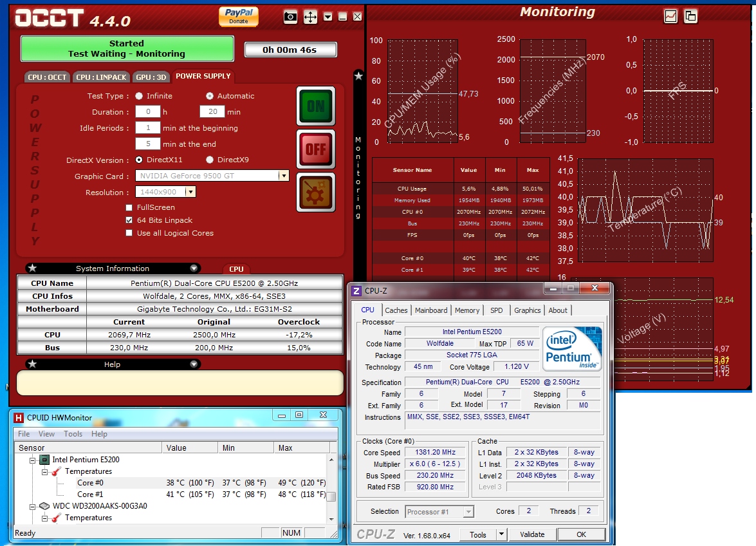Viewport: 756px width, 546px height.
Task: Switch to the CPU : LINPACK tab
Action: [x=101, y=77]
